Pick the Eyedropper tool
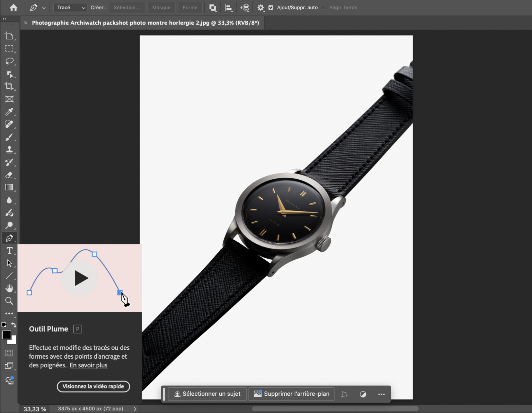 click(9, 111)
